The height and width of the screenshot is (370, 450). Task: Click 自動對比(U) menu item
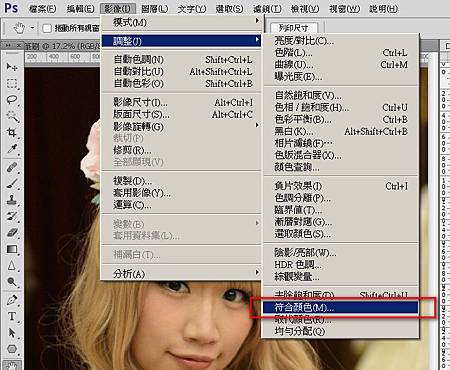coord(181,72)
